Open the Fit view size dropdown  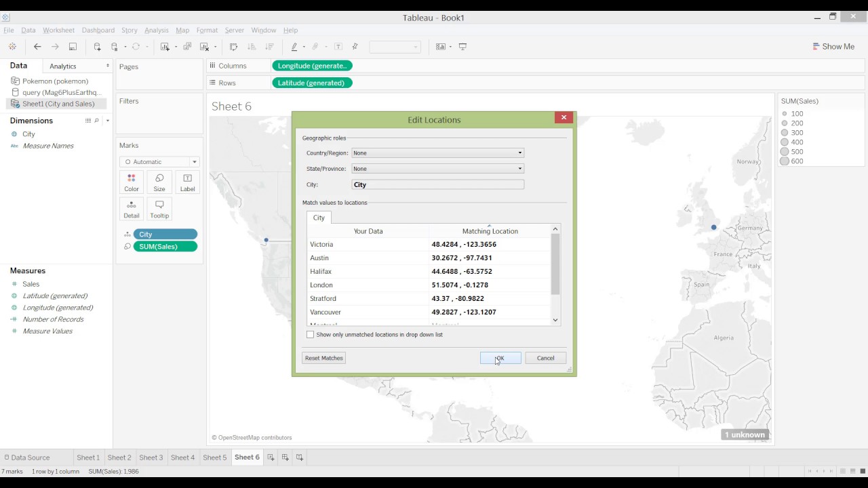tap(395, 47)
